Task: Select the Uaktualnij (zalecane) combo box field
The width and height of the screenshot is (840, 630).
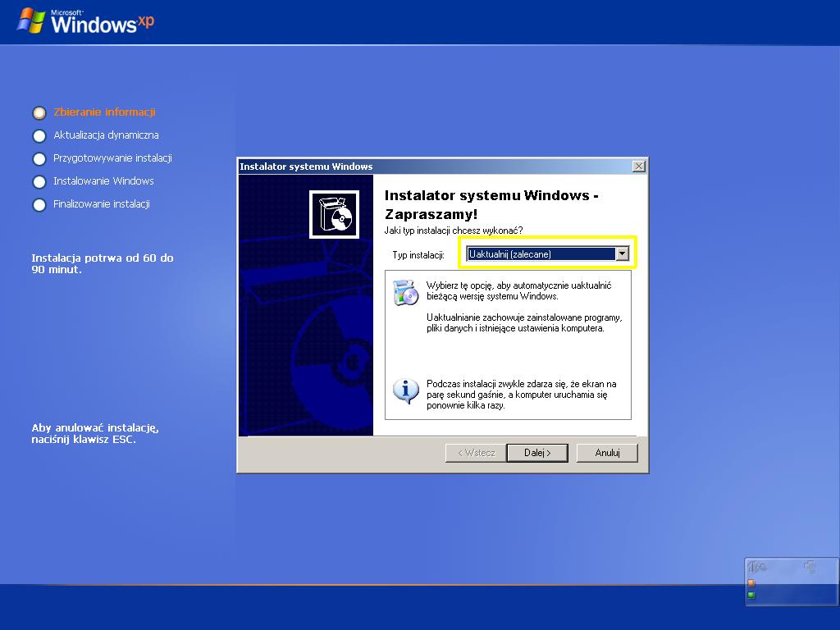Action: tap(547, 254)
